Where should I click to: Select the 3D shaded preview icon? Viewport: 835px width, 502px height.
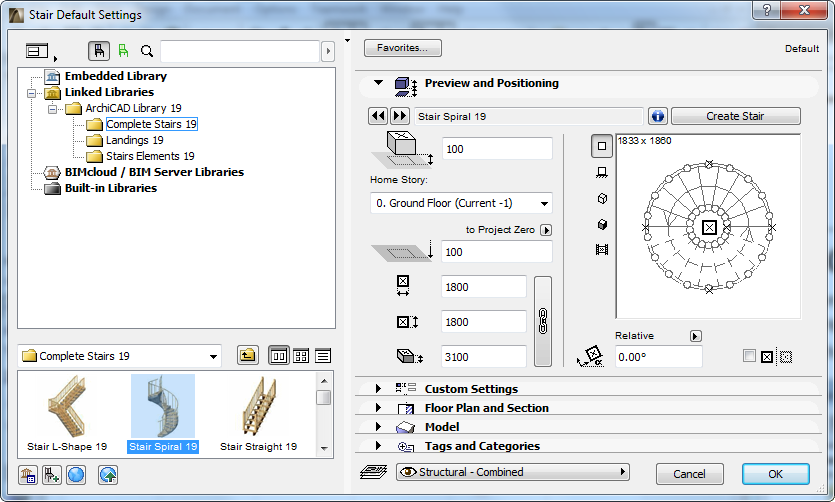point(602,224)
